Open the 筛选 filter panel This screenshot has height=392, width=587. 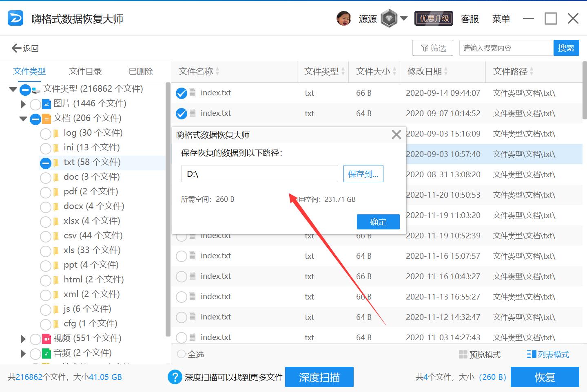pos(432,48)
